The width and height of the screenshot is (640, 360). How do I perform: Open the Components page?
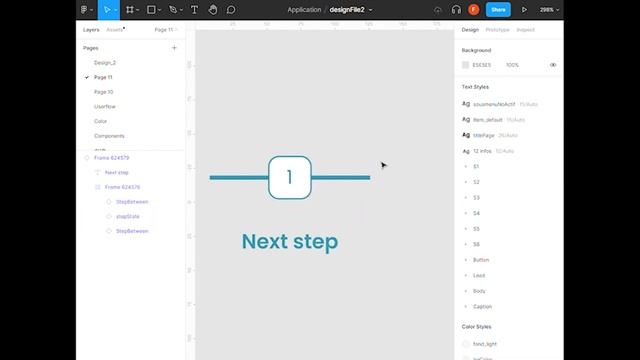point(109,136)
